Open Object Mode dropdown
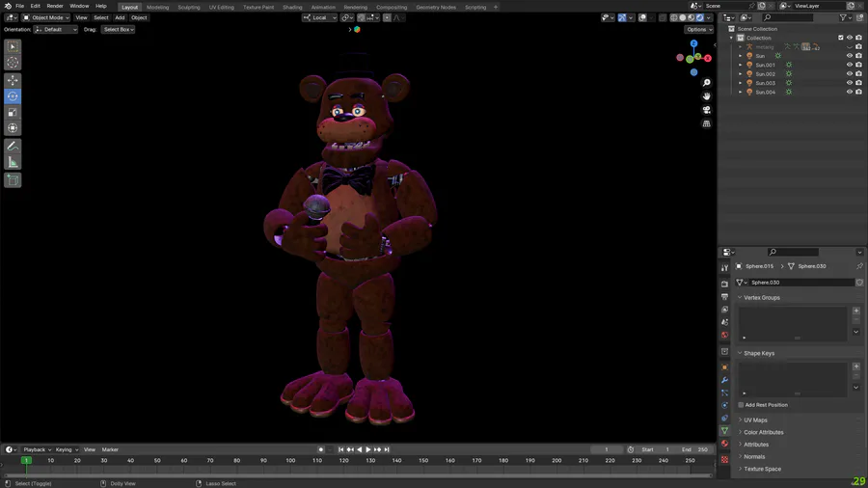The image size is (868, 488). pyautogui.click(x=46, y=17)
